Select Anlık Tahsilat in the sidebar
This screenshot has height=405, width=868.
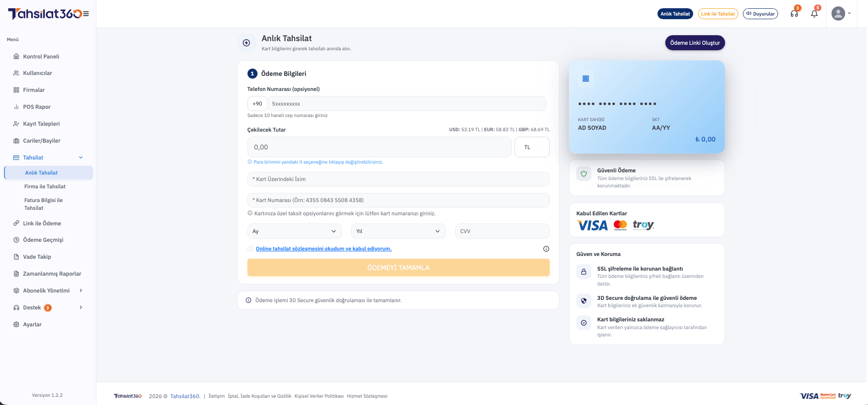pyautogui.click(x=48, y=173)
